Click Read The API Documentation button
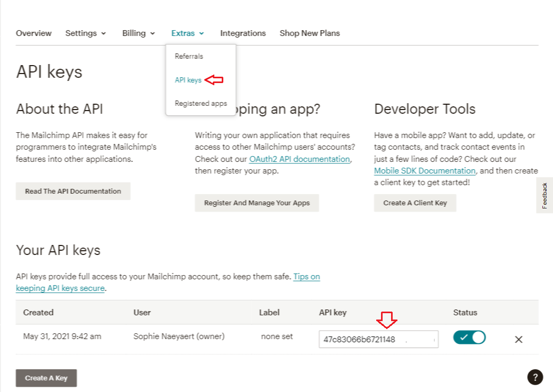Screen dimensions: 553x392 tap(73, 191)
